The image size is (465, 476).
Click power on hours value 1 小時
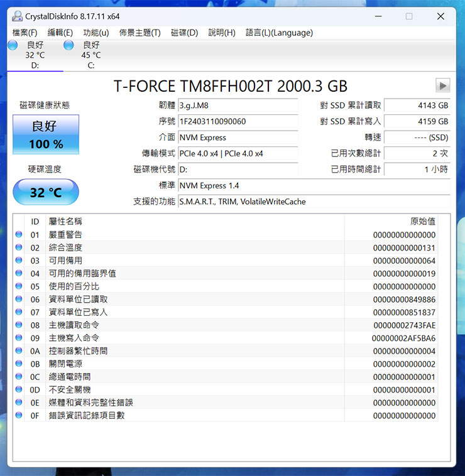click(x=417, y=170)
